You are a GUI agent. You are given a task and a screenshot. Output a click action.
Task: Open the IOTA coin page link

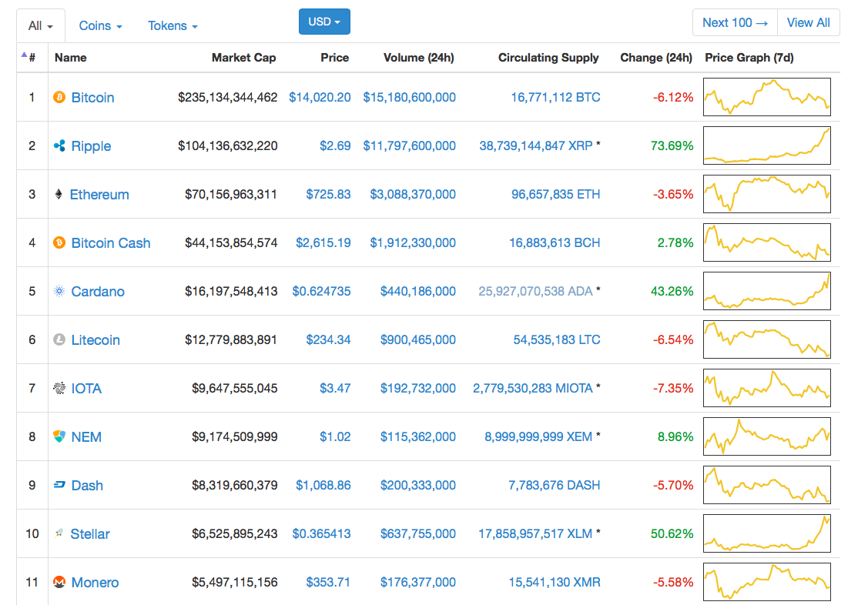86,388
